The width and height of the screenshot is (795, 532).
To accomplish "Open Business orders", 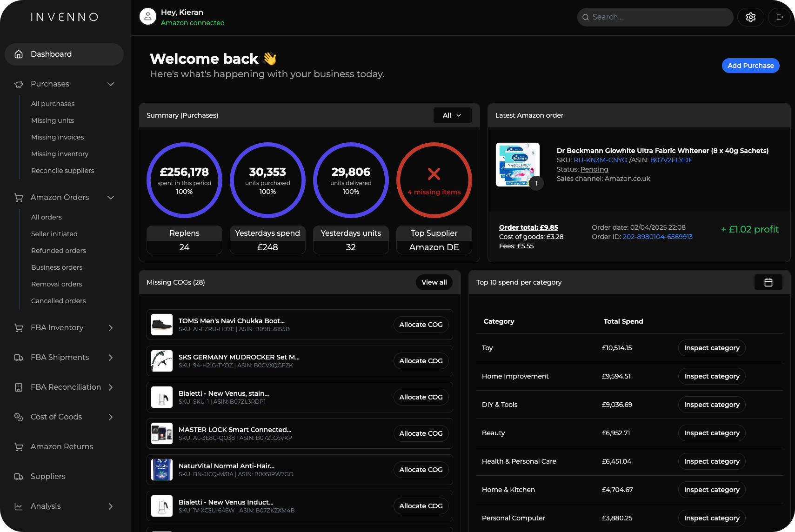I will click(57, 267).
